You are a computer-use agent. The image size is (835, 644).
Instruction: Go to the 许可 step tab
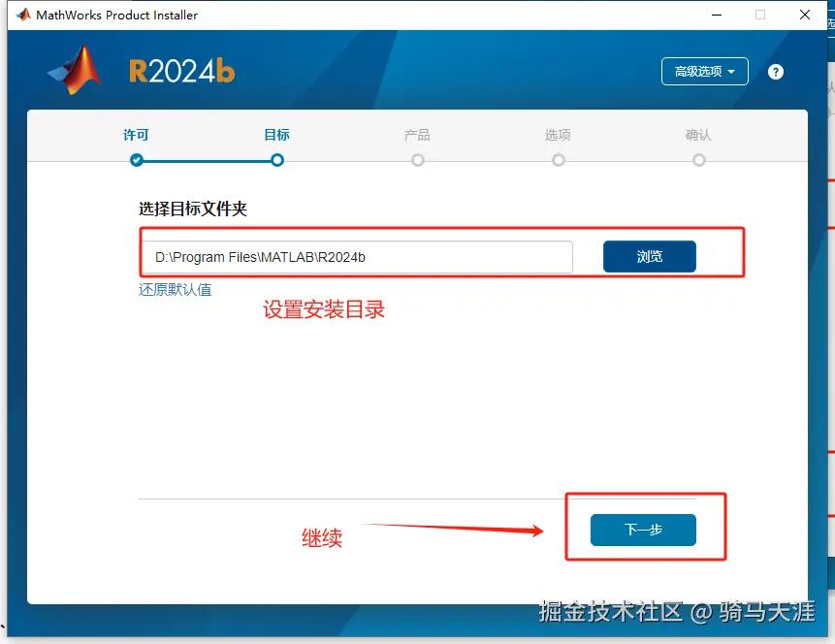(x=137, y=135)
